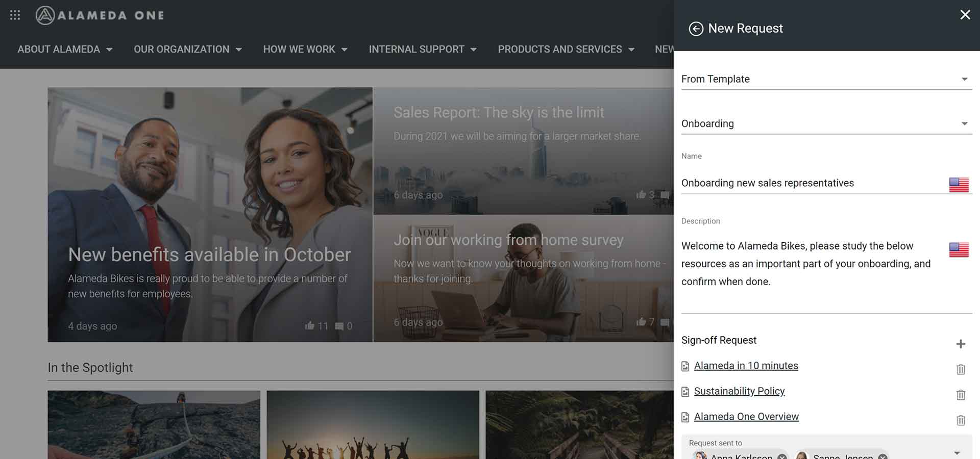
Task: Add a new Sign-off Request item
Action: click(961, 344)
